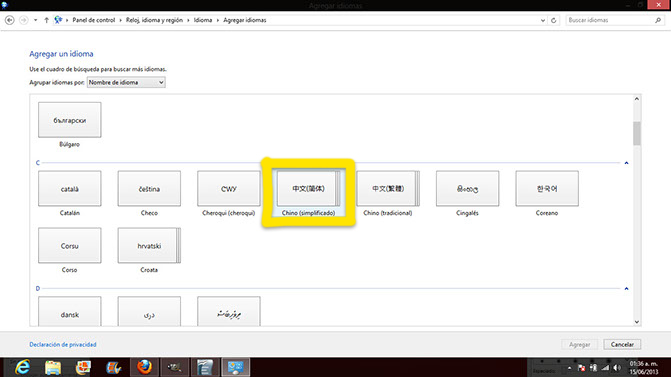Refresh the current control panel page
The image size is (671, 377).
pyautogui.click(x=553, y=20)
